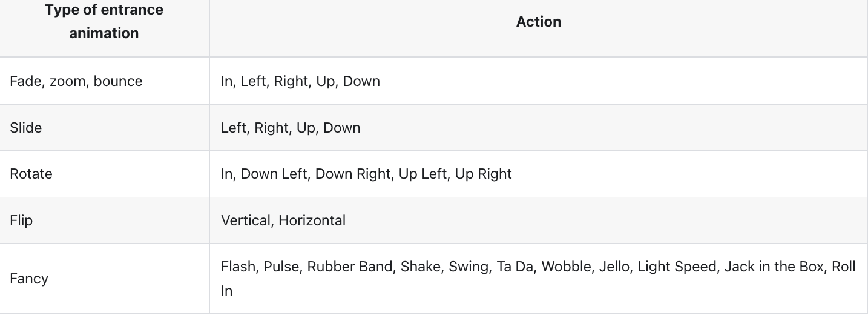Click the 'Type of entrance animation' header
The width and height of the screenshot is (868, 315).
coord(104,22)
